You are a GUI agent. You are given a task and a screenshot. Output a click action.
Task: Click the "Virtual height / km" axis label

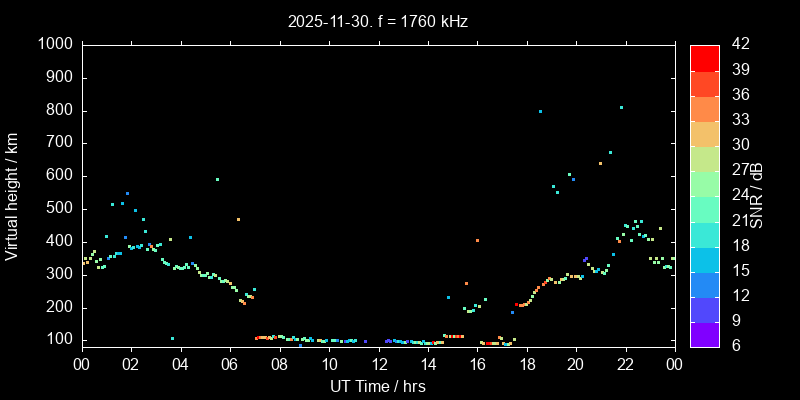pos(12,196)
